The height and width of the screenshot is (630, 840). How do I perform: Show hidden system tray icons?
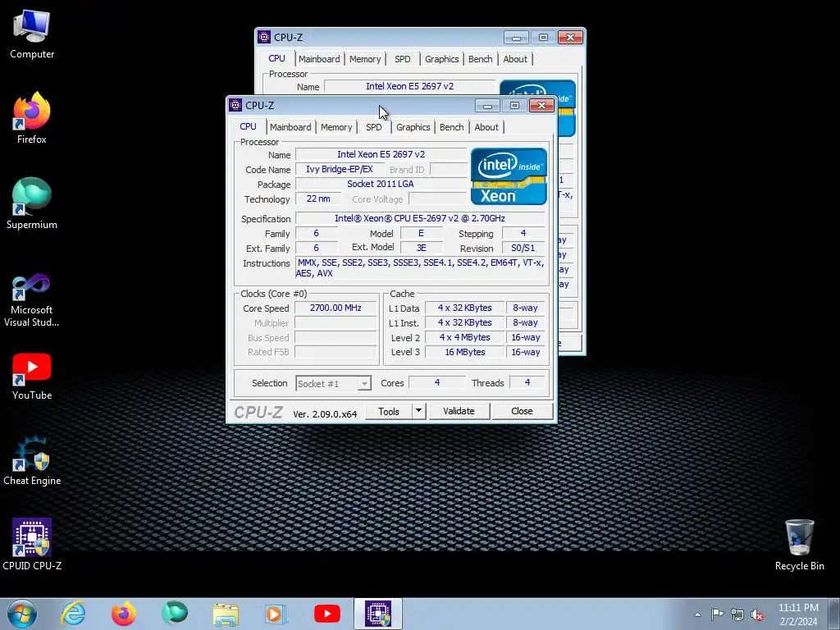[697, 614]
